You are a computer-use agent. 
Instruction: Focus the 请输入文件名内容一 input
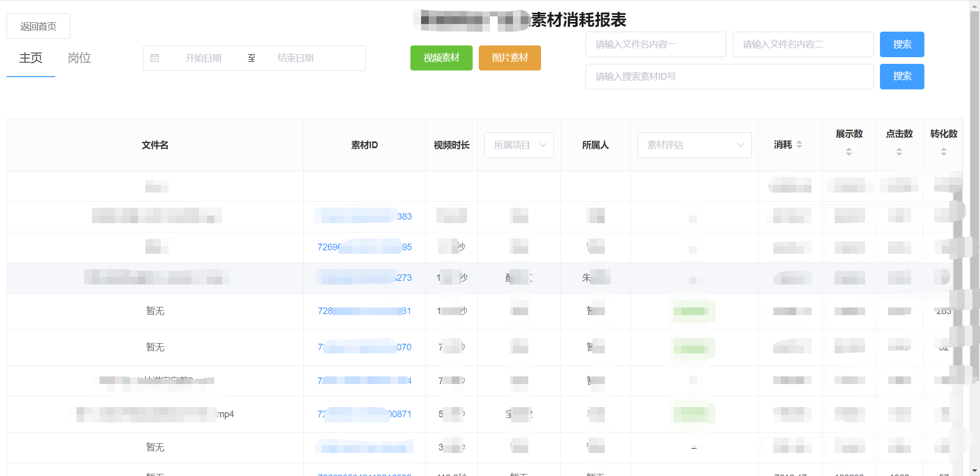(656, 44)
